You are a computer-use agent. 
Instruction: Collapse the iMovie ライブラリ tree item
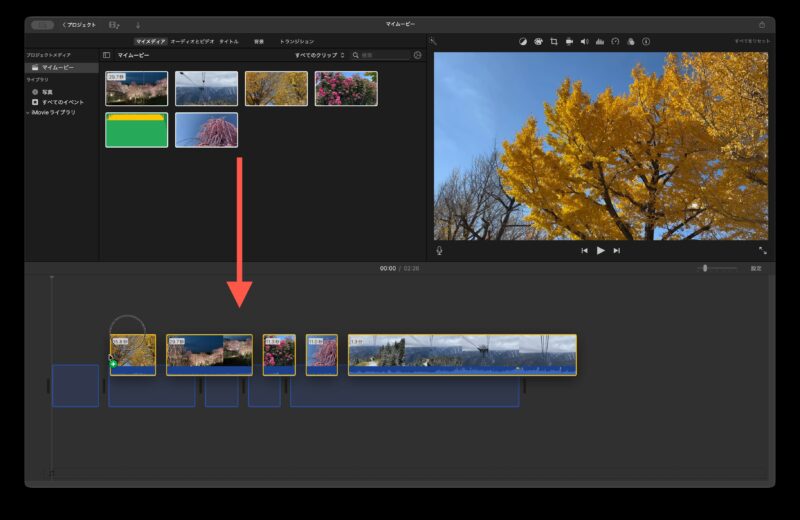(x=28, y=112)
